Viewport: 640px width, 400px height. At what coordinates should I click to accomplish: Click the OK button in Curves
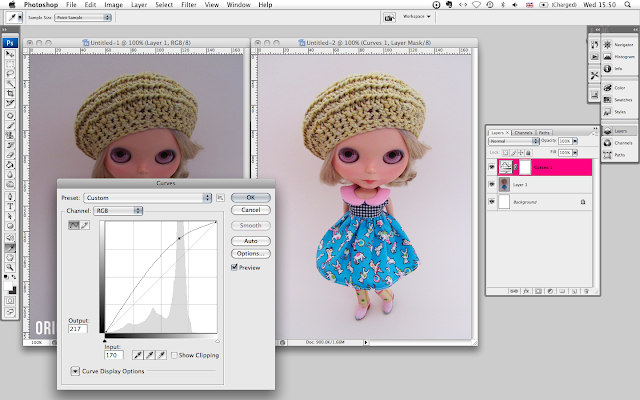pyautogui.click(x=251, y=197)
